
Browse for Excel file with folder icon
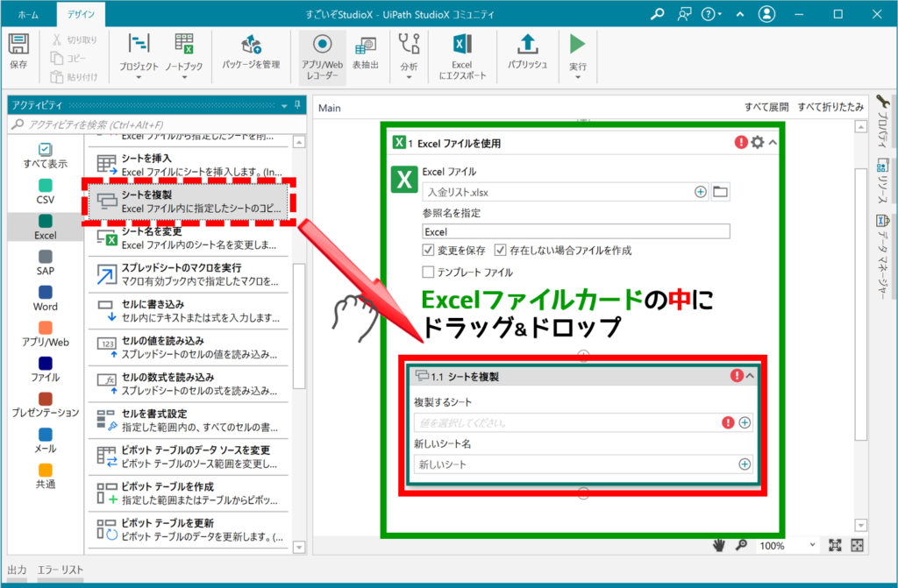[721, 192]
